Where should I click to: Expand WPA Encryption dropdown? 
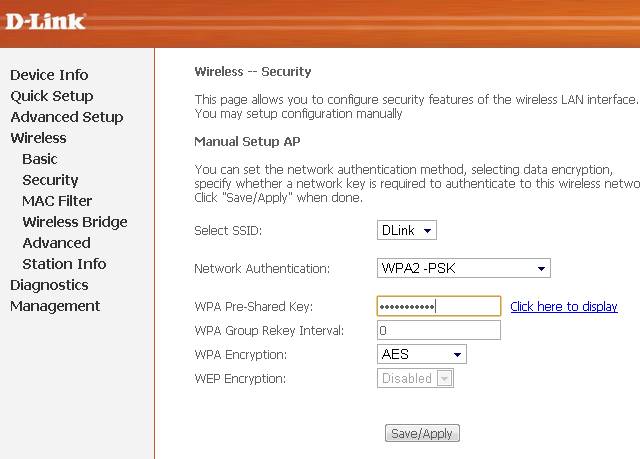[x=422, y=354]
